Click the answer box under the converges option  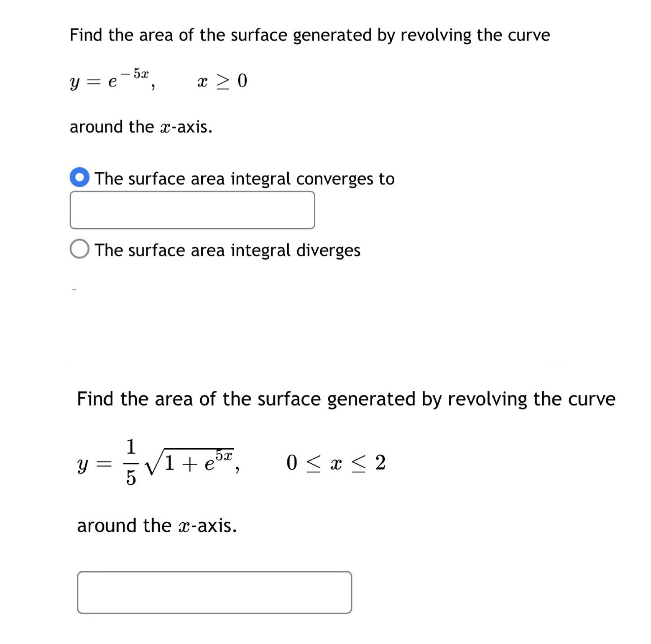[192, 209]
